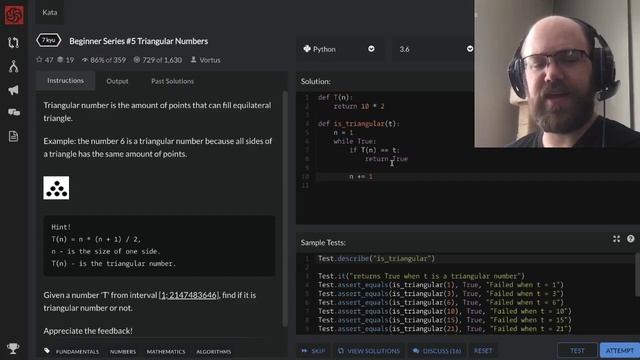Image resolution: width=640 pixels, height=360 pixels.
Task: Open the docs page sidebar icon
Action: click(x=13, y=136)
